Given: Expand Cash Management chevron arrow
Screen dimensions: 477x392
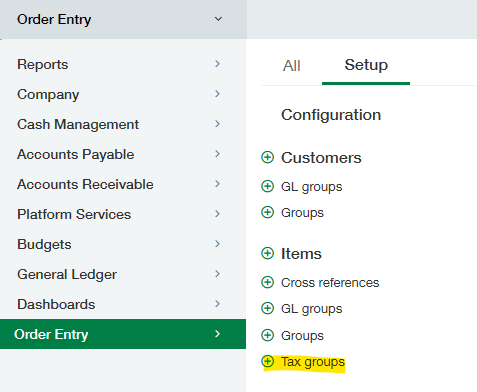Looking at the screenshot, I should point(217,124).
